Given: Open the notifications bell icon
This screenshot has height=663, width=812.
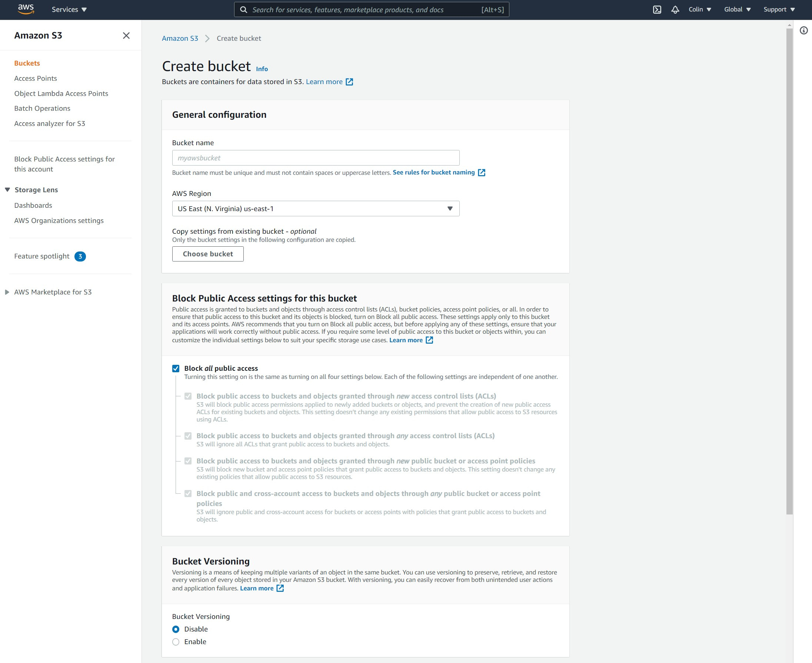Looking at the screenshot, I should (x=675, y=9).
